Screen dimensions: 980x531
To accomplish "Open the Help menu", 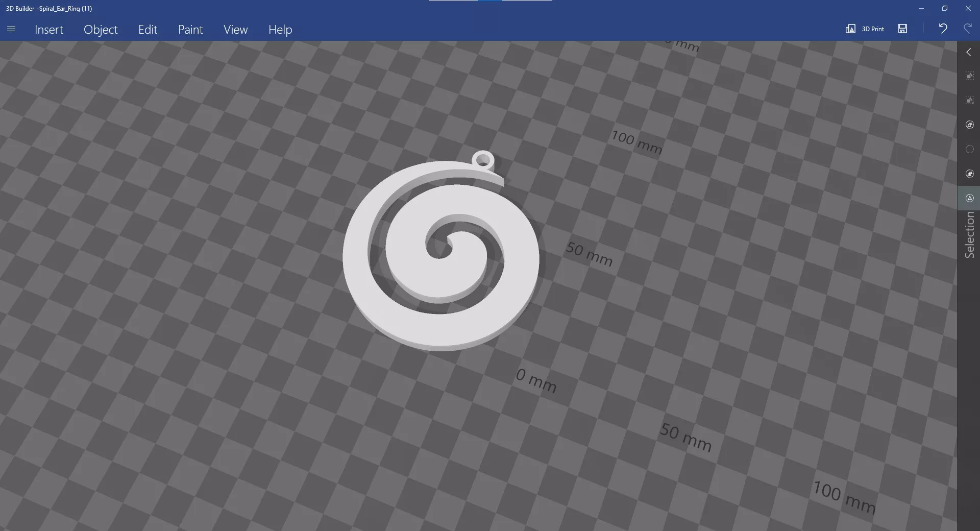I will tap(280, 30).
